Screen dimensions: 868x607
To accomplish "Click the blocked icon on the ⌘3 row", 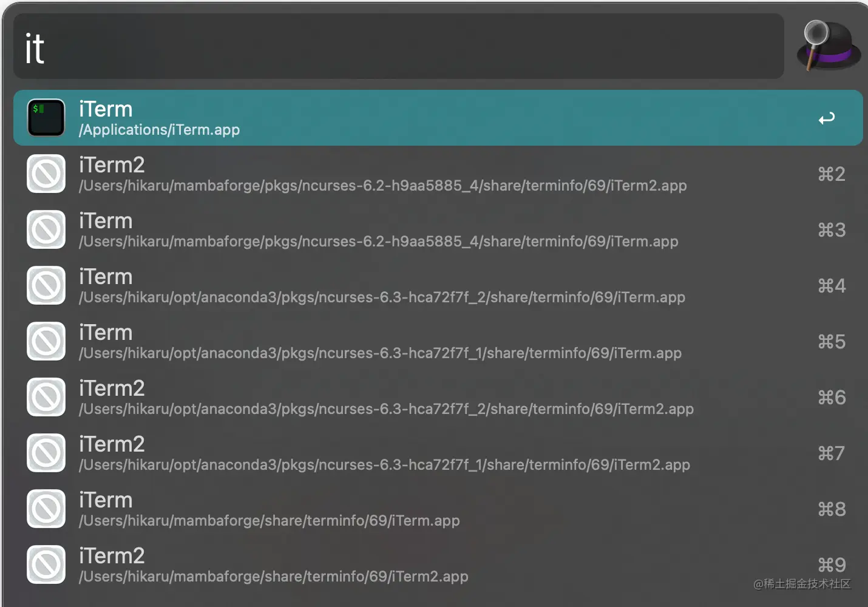I will (x=46, y=229).
